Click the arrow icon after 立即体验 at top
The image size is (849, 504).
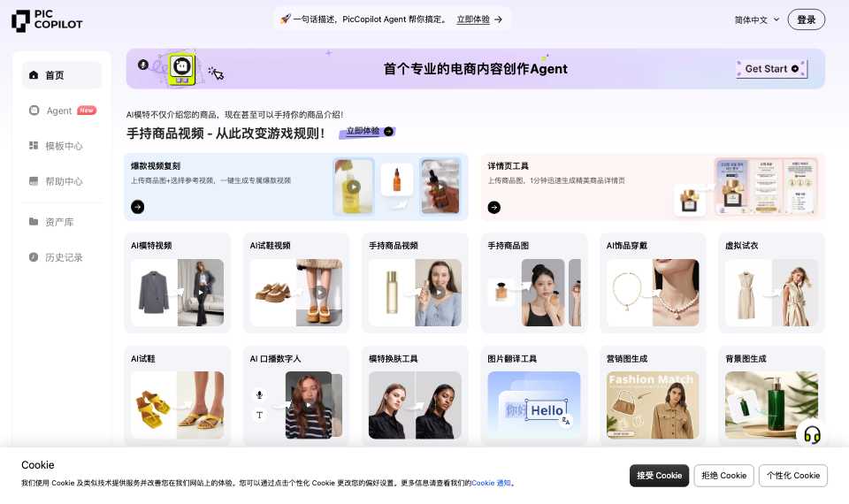[x=499, y=19]
